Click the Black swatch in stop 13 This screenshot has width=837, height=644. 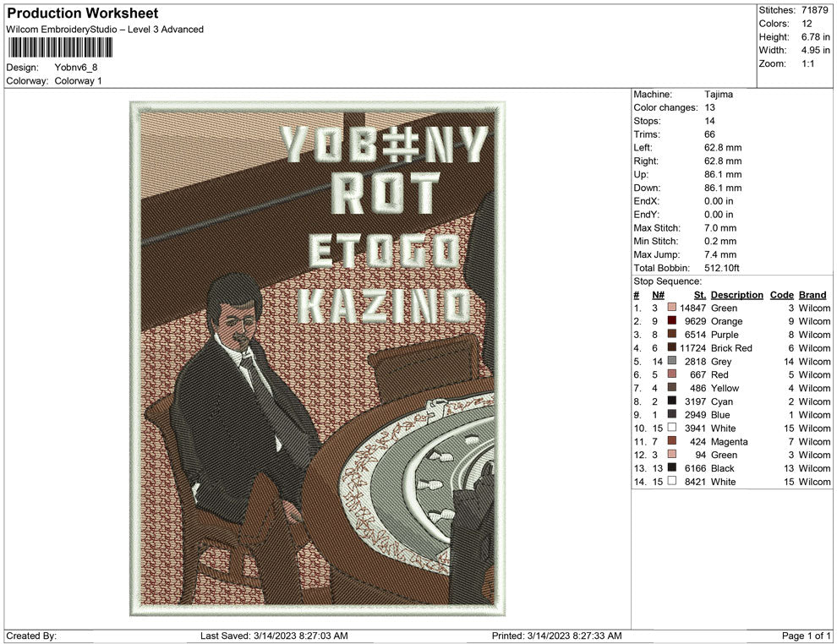click(x=672, y=467)
